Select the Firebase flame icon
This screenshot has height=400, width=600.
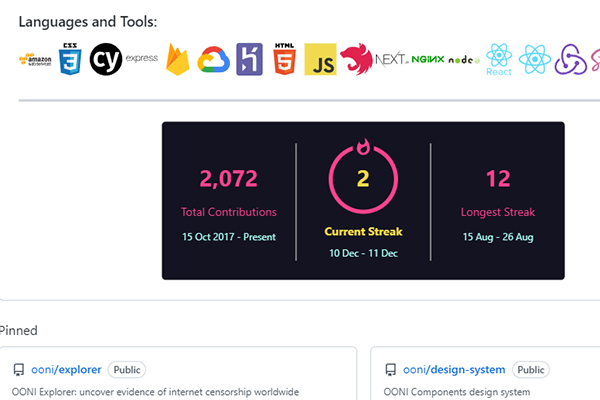(x=178, y=60)
